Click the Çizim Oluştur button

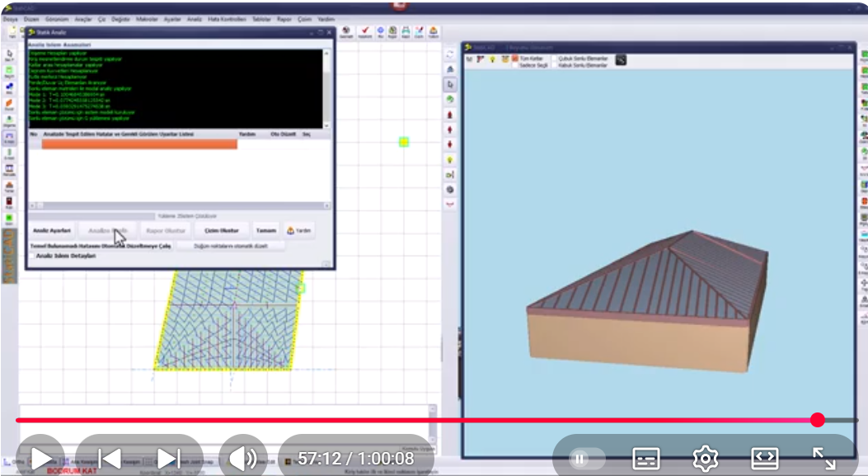pos(223,230)
